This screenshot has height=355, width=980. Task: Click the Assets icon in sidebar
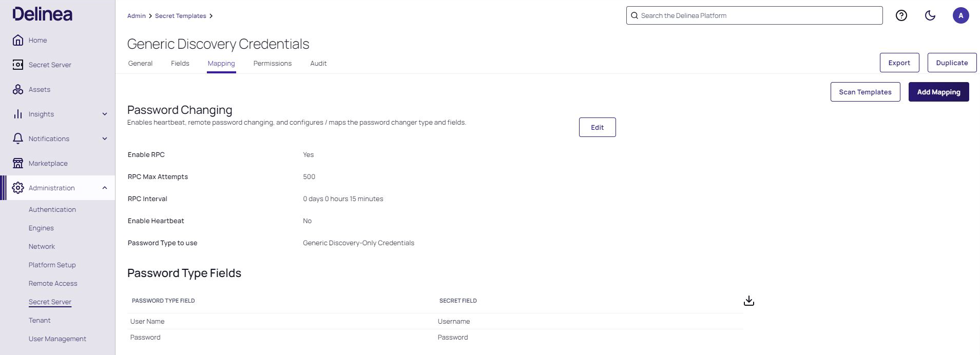click(18, 89)
